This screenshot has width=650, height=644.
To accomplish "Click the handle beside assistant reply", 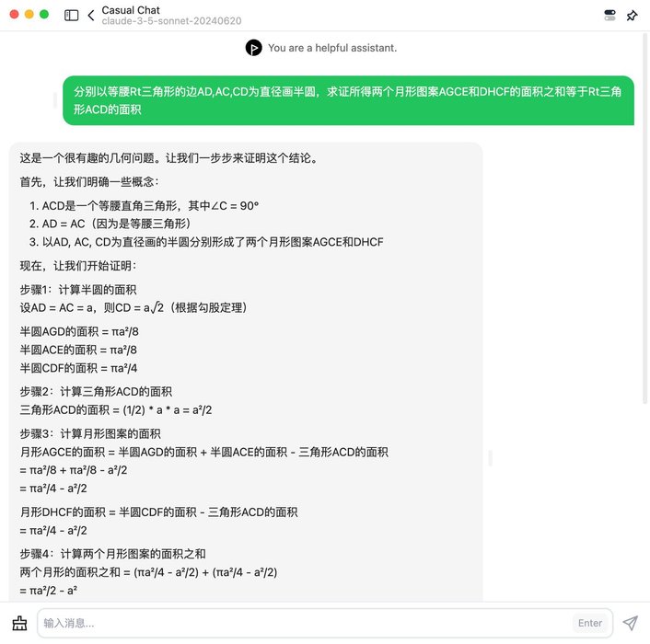I will (x=491, y=457).
